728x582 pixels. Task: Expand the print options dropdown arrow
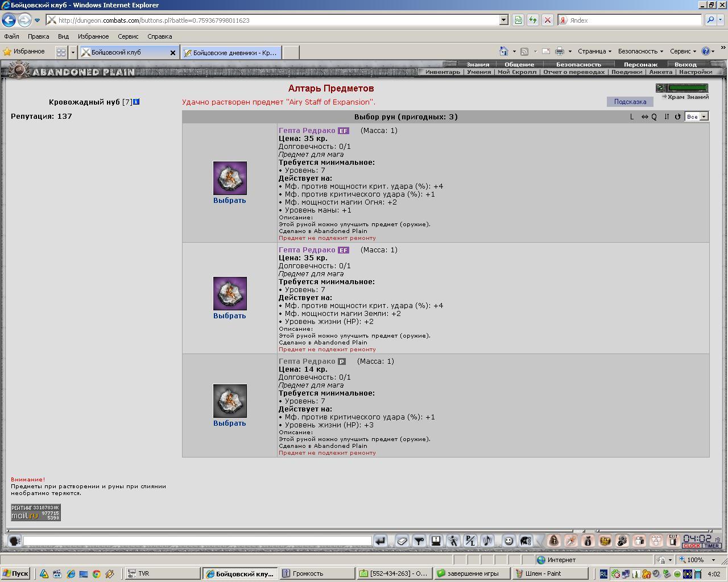tap(570, 51)
